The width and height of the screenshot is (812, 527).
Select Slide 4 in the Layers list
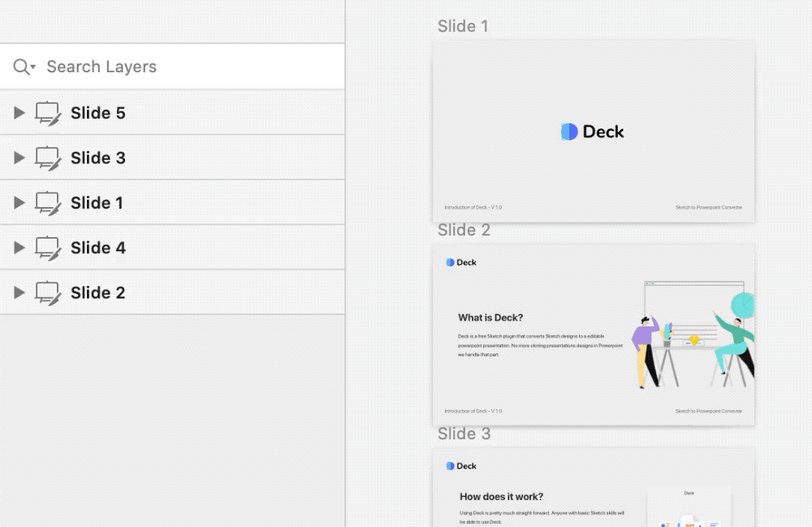point(98,248)
